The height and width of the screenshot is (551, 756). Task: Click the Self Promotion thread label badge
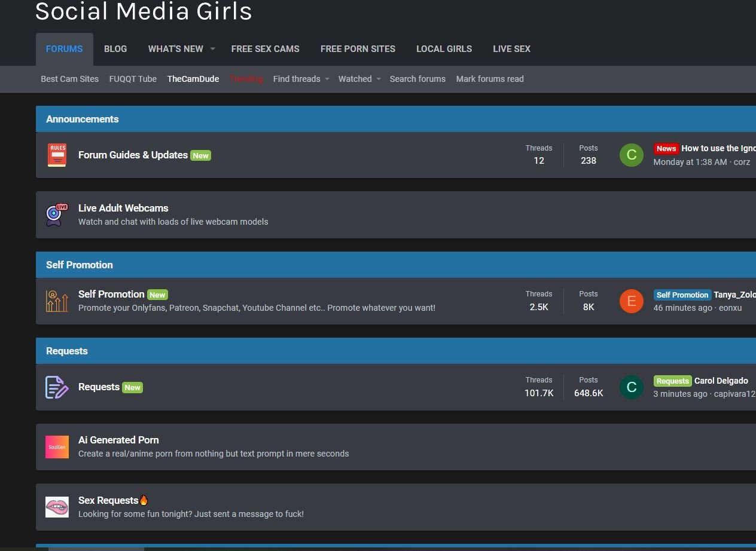tap(682, 295)
